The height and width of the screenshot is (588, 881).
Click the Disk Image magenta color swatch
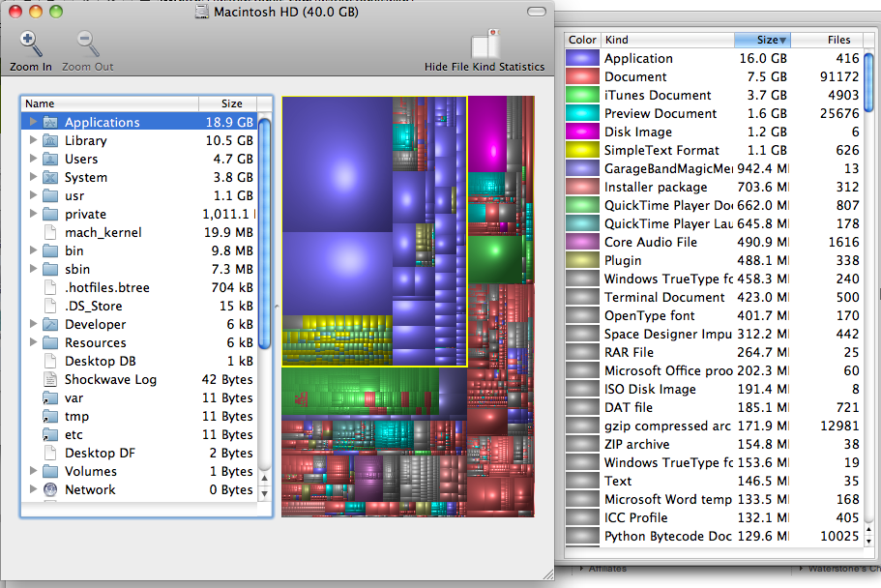pos(582,132)
